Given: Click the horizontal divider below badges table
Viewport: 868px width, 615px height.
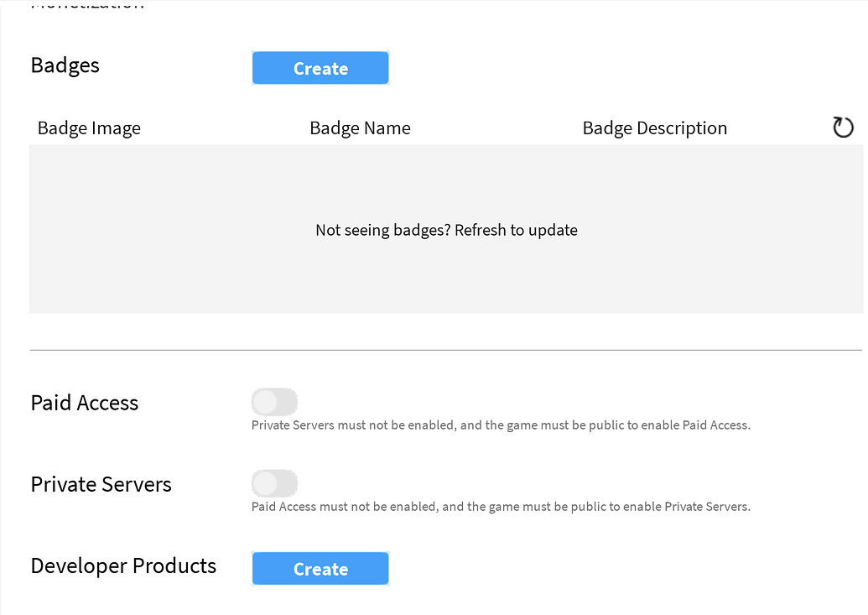Looking at the screenshot, I should [446, 350].
